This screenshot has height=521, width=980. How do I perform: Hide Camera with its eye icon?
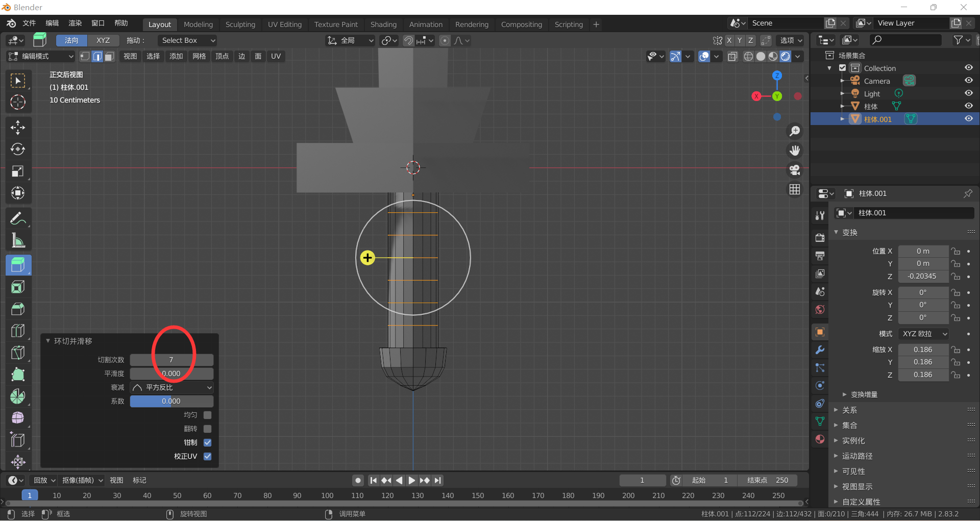click(x=968, y=81)
